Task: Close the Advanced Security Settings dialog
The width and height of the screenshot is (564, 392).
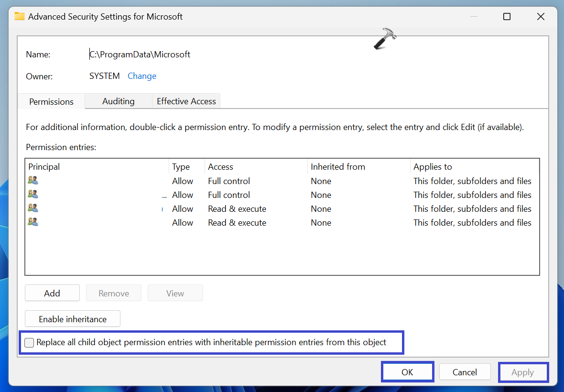Action: [x=541, y=17]
